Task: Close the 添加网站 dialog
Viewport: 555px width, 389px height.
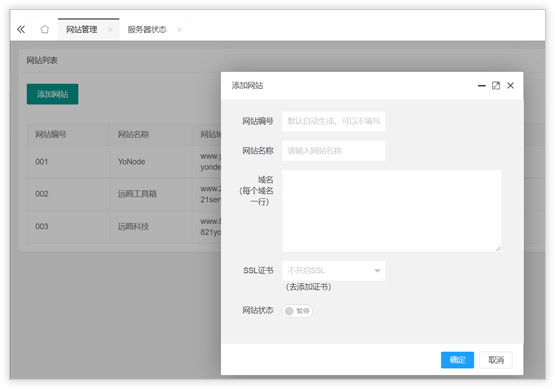Action: (x=510, y=86)
